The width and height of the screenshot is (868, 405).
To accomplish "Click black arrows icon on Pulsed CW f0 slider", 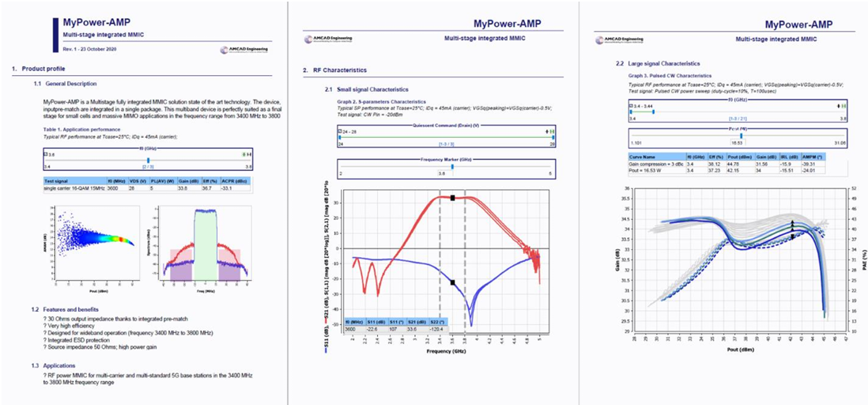I will pyautogui.click(x=838, y=104).
